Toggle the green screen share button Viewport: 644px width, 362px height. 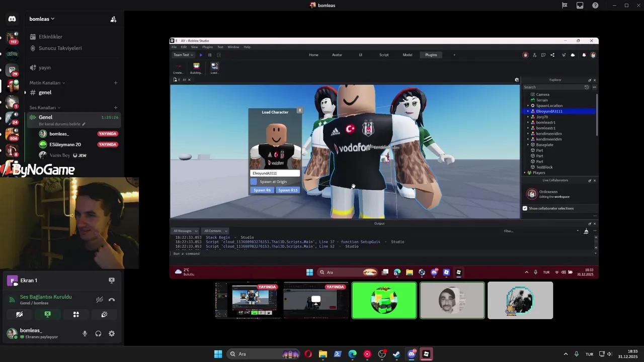[x=47, y=314]
